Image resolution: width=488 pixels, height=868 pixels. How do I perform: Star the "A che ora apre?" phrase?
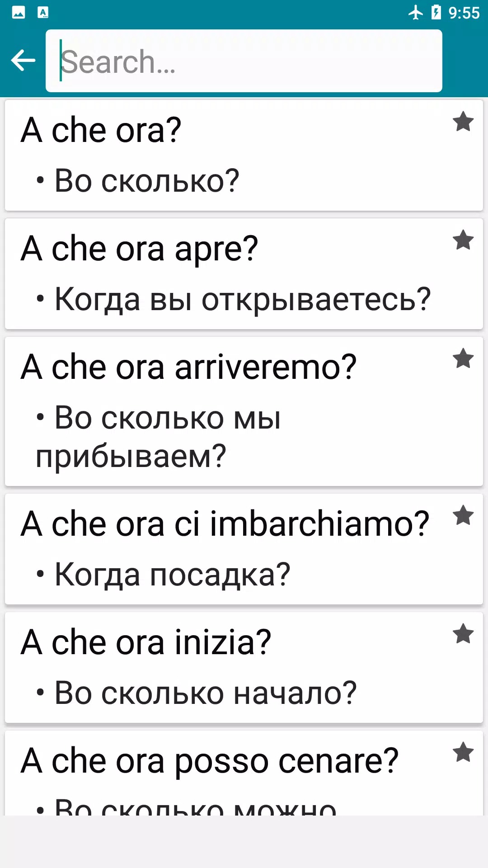tap(463, 240)
